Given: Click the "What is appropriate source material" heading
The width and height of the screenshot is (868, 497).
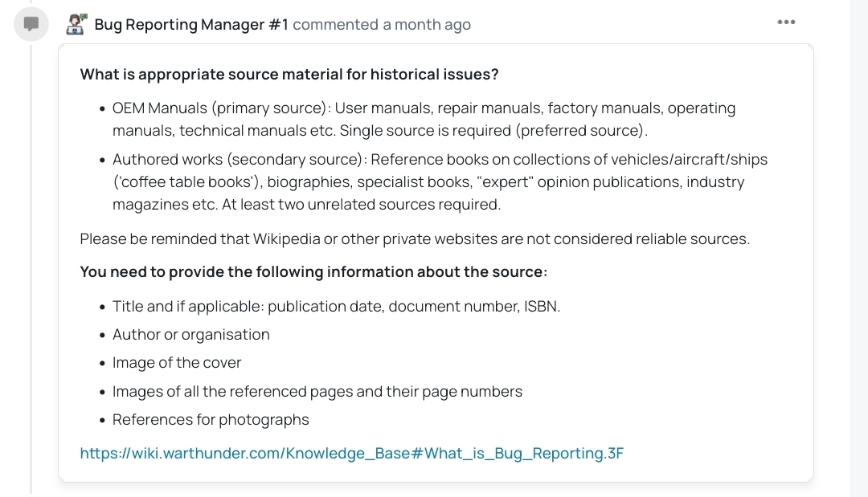Looking at the screenshot, I should [289, 75].
